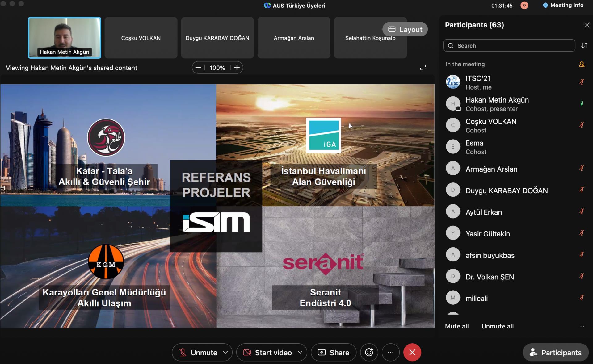This screenshot has width=593, height=364.
Task: Click the orange attendee icon beside In the meeting
Action: point(582,64)
